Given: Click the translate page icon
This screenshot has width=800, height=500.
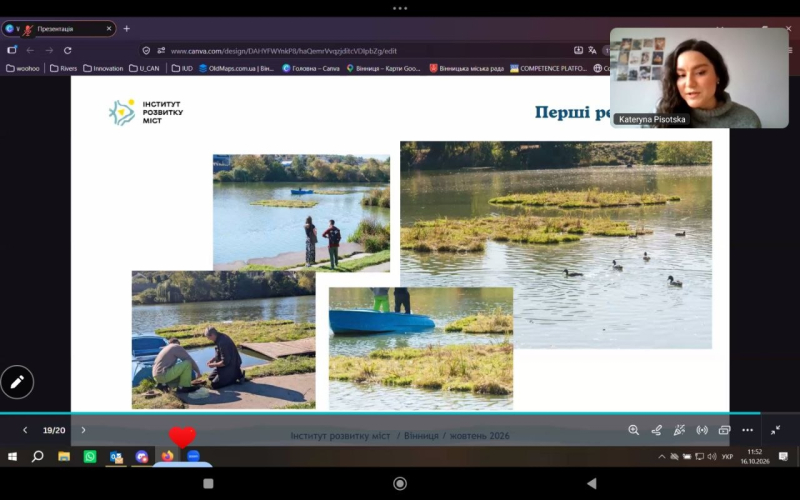Looking at the screenshot, I should click(x=592, y=50).
